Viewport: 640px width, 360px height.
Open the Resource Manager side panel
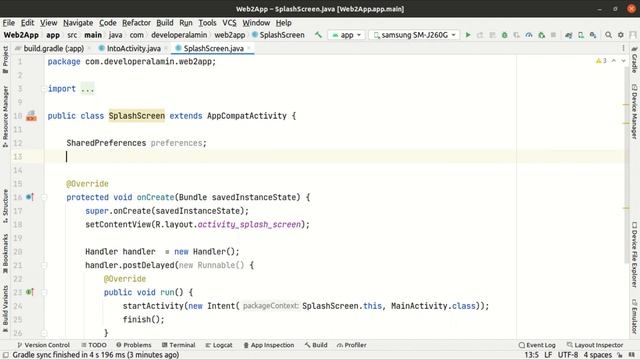coord(5,117)
